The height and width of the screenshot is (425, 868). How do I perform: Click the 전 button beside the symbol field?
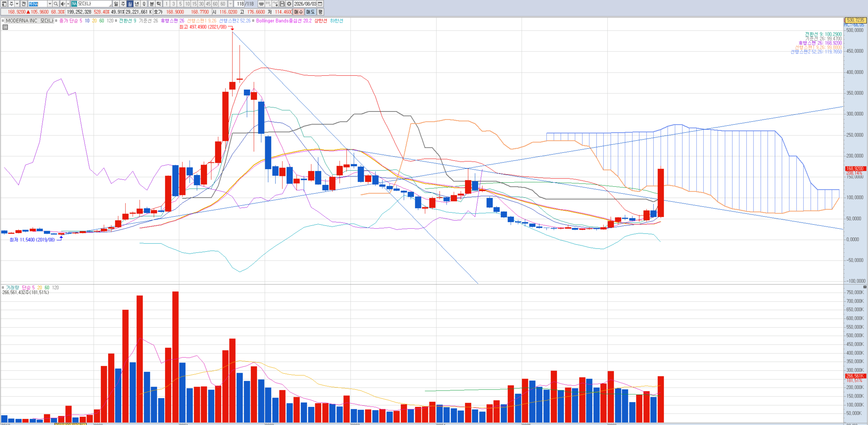(x=24, y=4)
